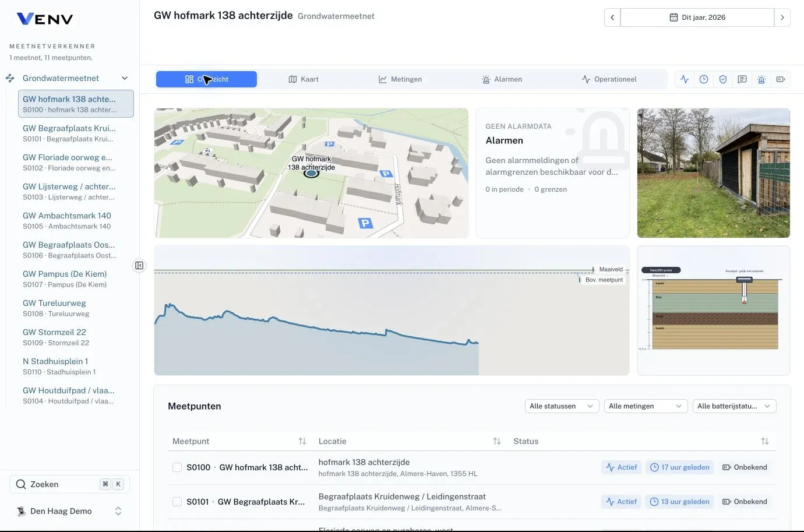804x532 pixels.
Task: Select GW Tureluurweg in sidebar
Action: (x=76, y=308)
